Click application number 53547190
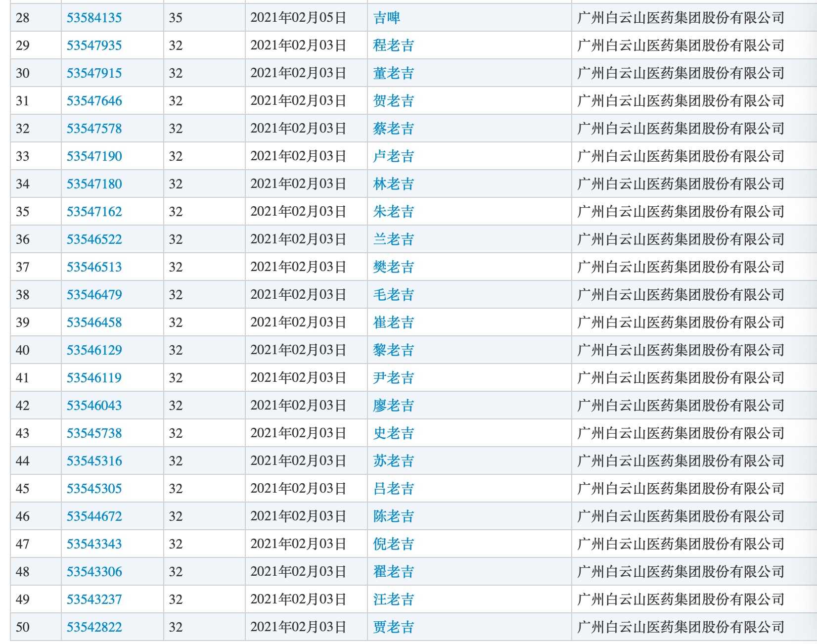The image size is (817, 644). pyautogui.click(x=94, y=156)
